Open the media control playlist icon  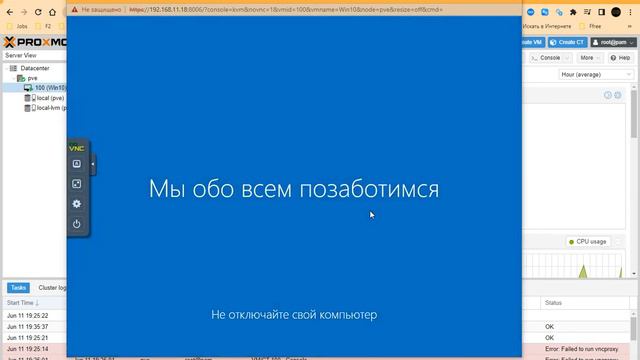[x=587, y=12]
